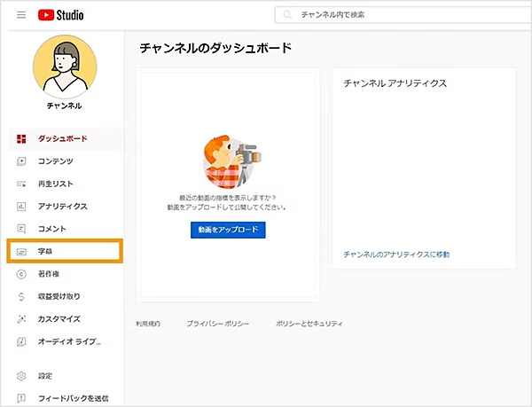Viewport: 532px width, 407px height.
Task: Open 字幕 in the sidebar
Action: click(65, 251)
